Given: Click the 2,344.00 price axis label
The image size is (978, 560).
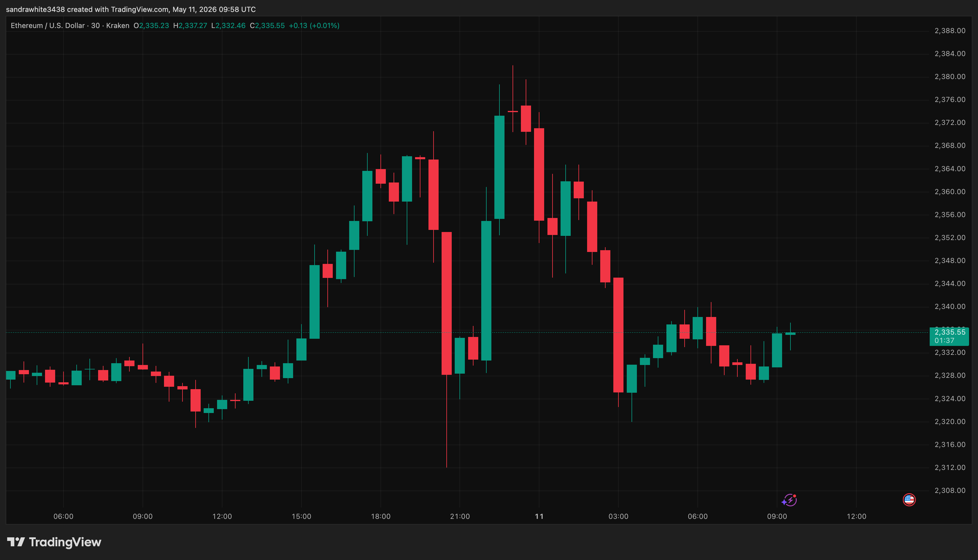Looking at the screenshot, I should tap(950, 284).
